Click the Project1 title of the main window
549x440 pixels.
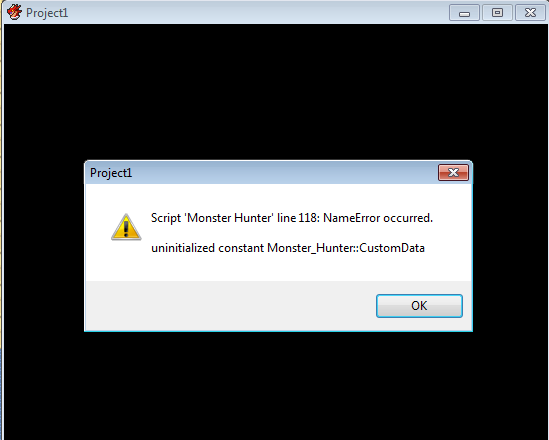47,13
